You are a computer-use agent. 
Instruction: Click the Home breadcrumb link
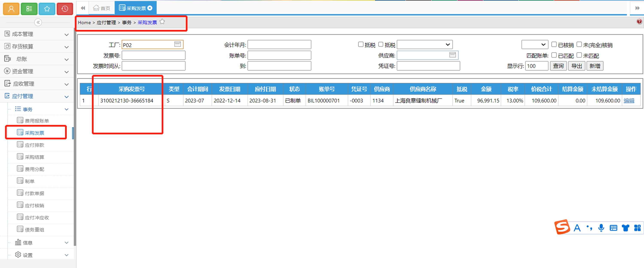tap(84, 23)
